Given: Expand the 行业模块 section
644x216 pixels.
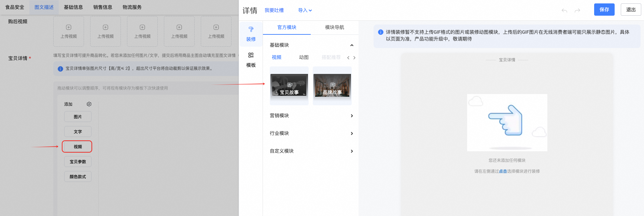Looking at the screenshot, I should pos(352,134).
